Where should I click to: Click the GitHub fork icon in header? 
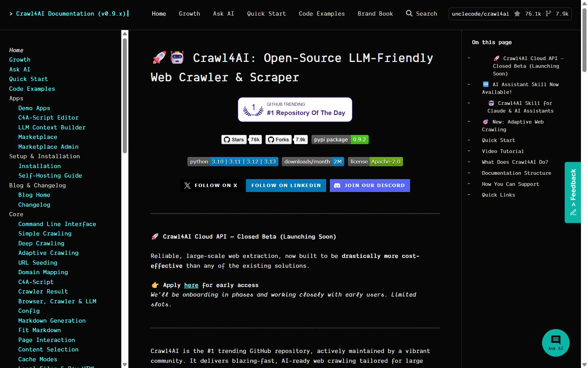tap(548, 13)
